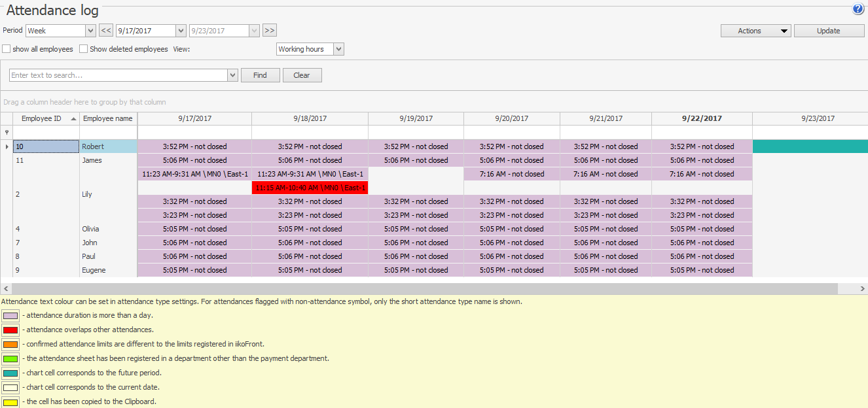
Task: Clear the search with the Clear button
Action: [302, 75]
